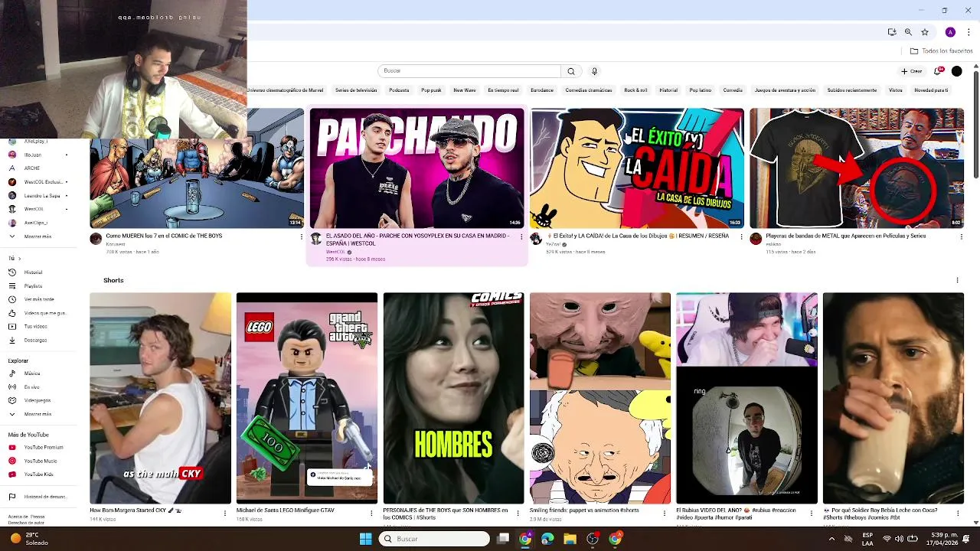980x551 pixels.
Task: Select the New Wave filter chip
Action: coord(464,90)
